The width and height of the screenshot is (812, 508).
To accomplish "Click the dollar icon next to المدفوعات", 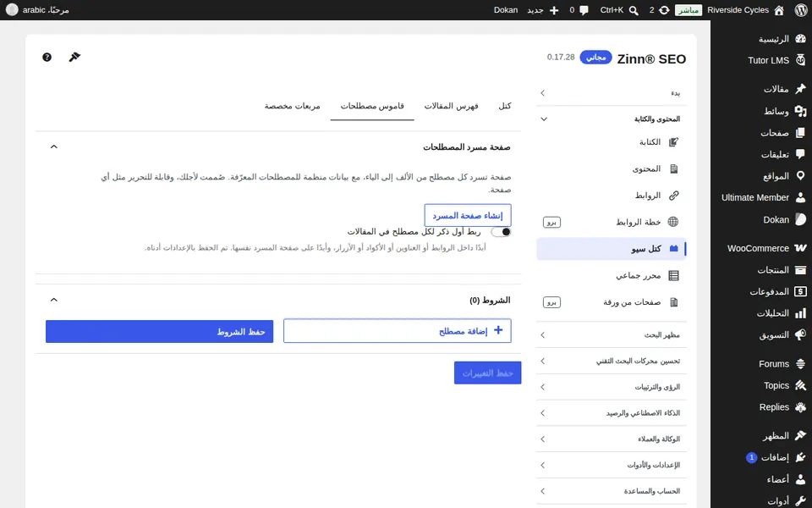I will pos(801,291).
